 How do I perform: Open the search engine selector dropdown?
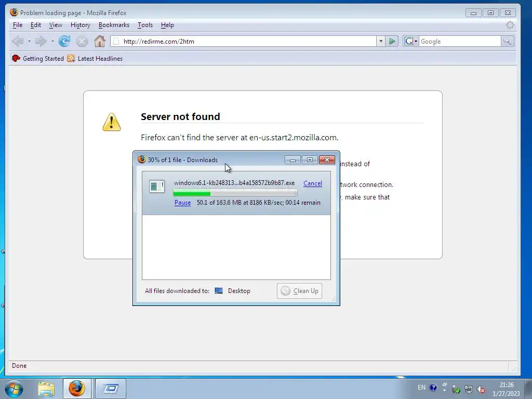411,42
